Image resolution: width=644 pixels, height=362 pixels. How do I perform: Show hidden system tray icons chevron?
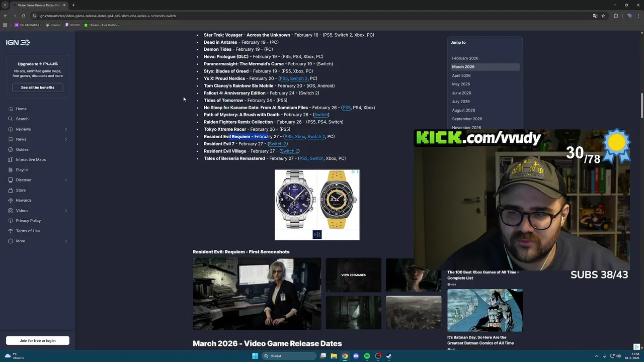click(x=596, y=356)
